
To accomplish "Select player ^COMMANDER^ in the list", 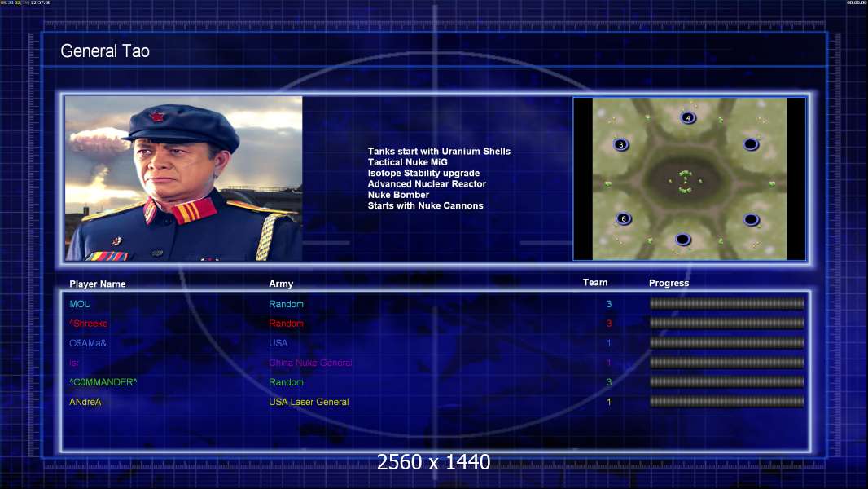I will (x=103, y=382).
